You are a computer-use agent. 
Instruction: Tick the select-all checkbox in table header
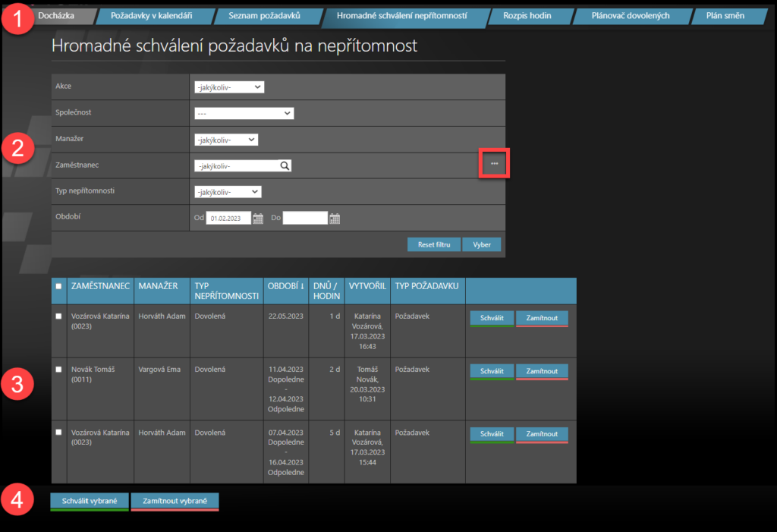coord(58,286)
